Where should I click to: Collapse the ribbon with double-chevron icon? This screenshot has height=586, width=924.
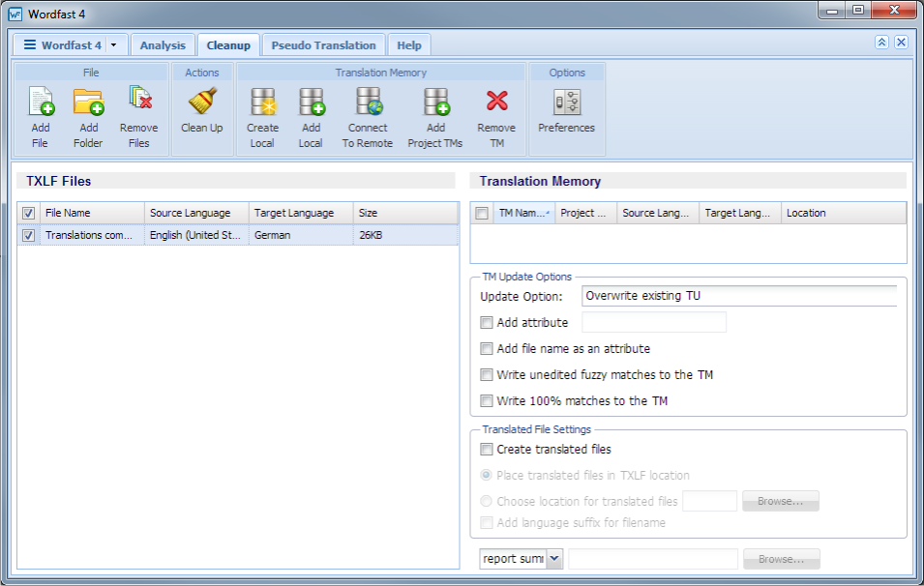click(x=881, y=42)
